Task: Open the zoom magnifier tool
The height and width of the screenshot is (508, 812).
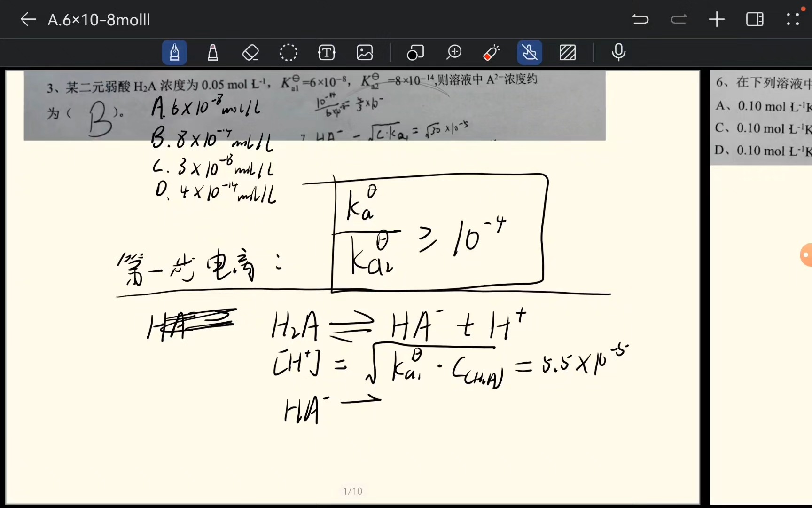Action: tap(454, 52)
